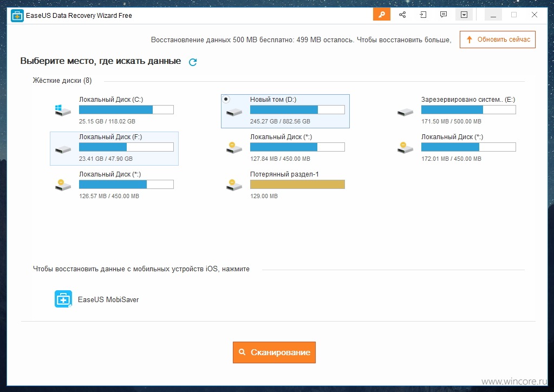Click drive icon of 126.57 MB partition
Screen dimensions: 554x392
[63, 185]
